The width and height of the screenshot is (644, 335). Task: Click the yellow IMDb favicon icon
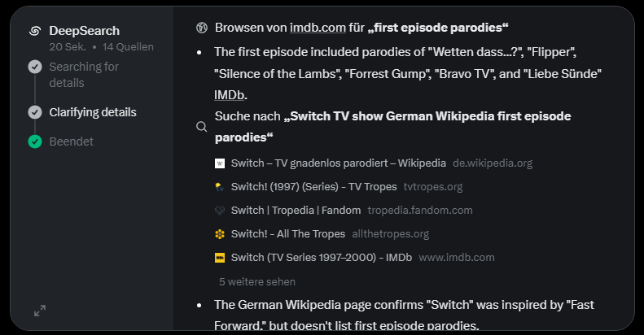point(220,258)
